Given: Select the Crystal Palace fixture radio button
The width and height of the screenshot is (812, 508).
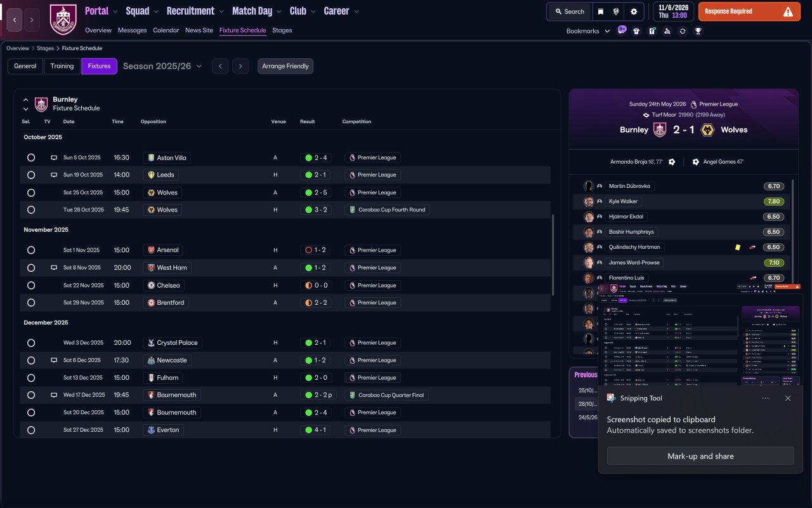Looking at the screenshot, I should 31,343.
